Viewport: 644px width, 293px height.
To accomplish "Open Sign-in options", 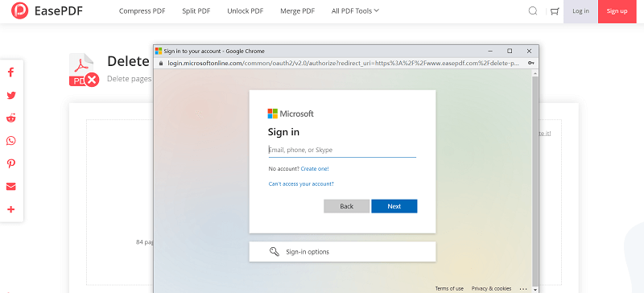I will pyautogui.click(x=342, y=251).
